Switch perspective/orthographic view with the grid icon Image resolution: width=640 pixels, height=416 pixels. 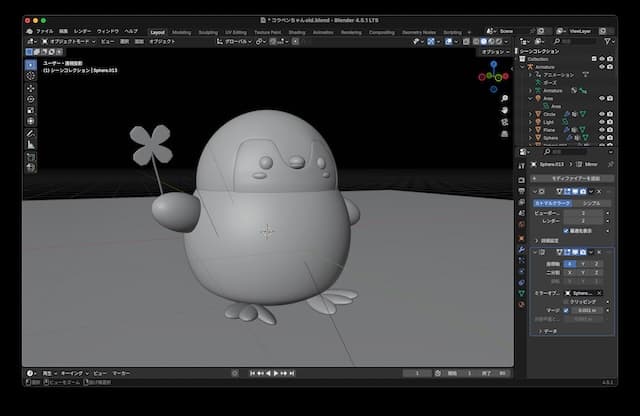[x=504, y=134]
